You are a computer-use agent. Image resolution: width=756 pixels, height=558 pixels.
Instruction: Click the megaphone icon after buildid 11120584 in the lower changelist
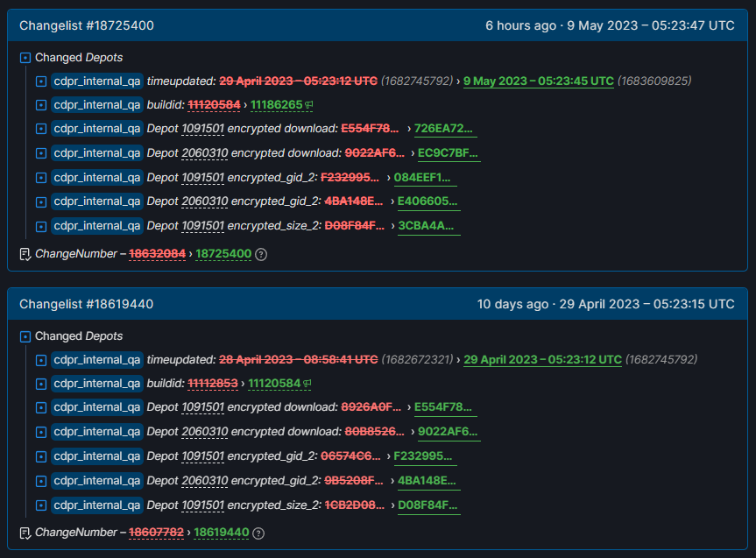click(x=307, y=384)
